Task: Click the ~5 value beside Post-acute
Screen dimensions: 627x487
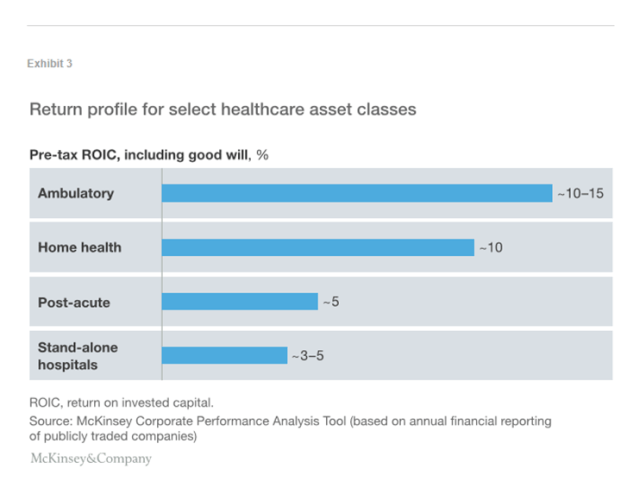Action: [331, 301]
